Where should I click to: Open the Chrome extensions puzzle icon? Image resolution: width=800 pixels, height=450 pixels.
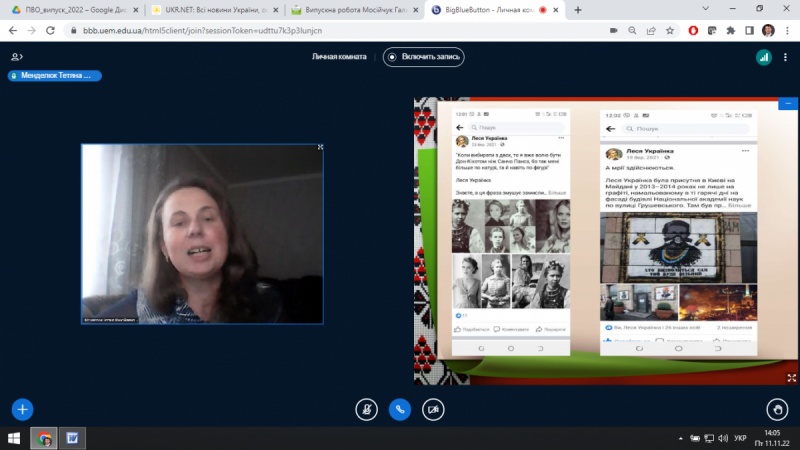[731, 30]
